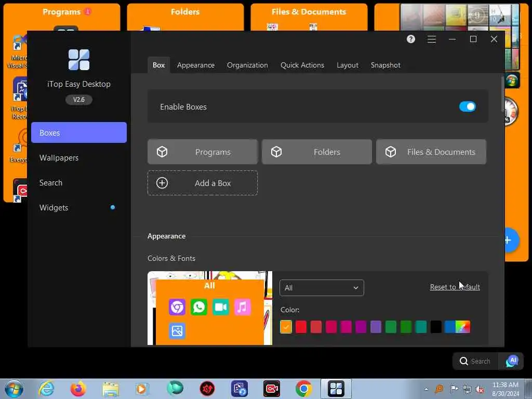Screen dimensions: 532x399
Task: Click the WhatsApp icon in the preview box
Action: [199, 307]
